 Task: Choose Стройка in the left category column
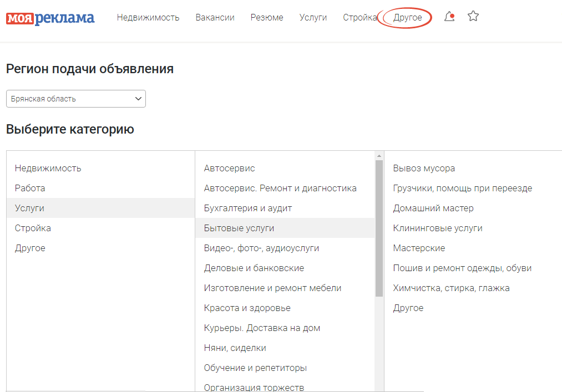pos(33,228)
